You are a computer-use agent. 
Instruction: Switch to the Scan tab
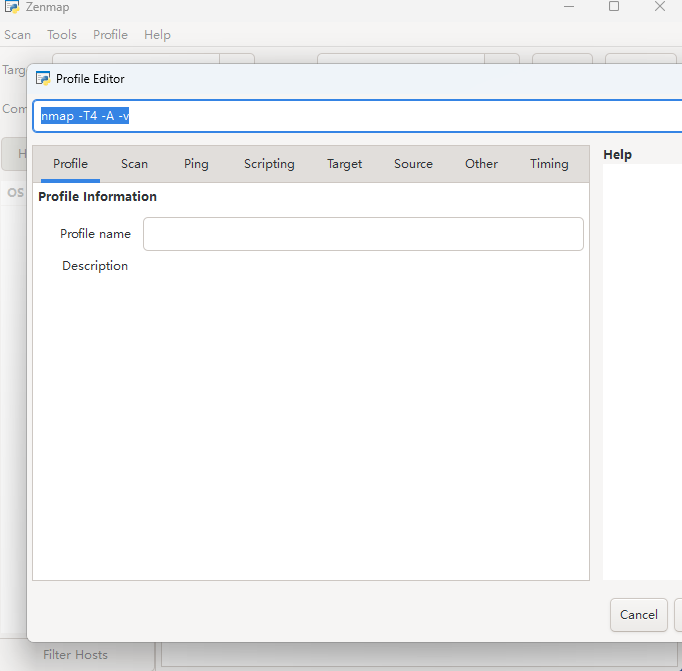click(134, 164)
